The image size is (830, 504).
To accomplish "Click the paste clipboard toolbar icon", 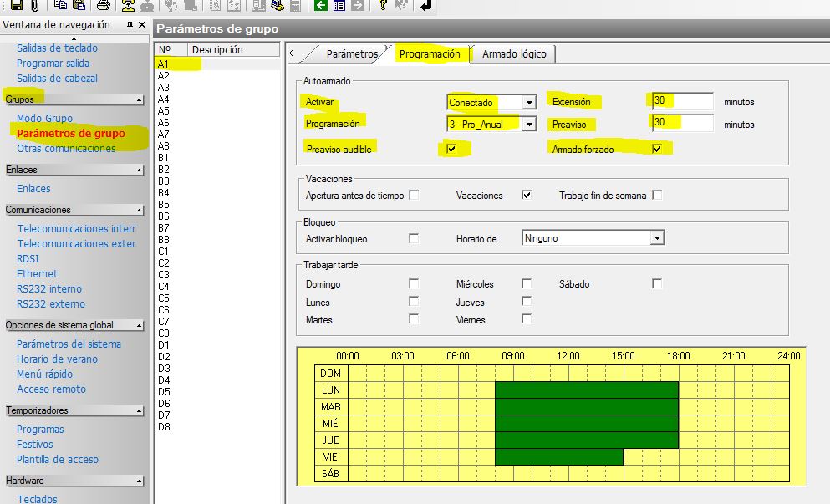I will (x=79, y=5).
